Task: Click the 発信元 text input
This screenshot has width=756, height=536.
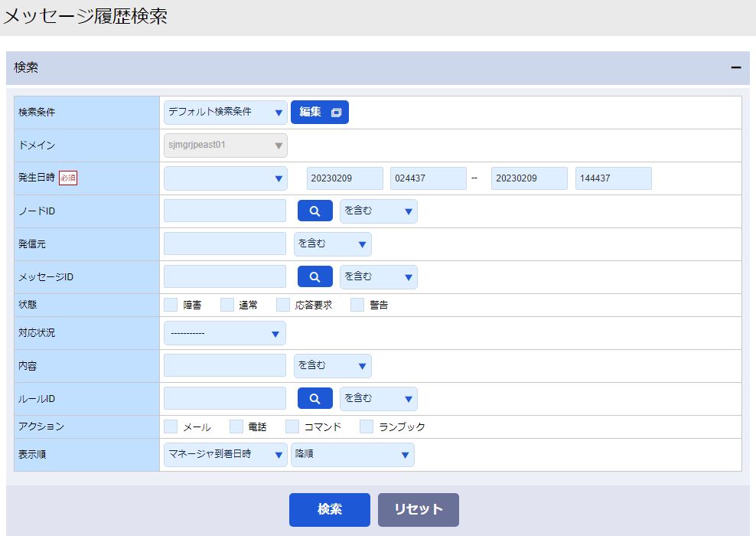Action: click(225, 243)
